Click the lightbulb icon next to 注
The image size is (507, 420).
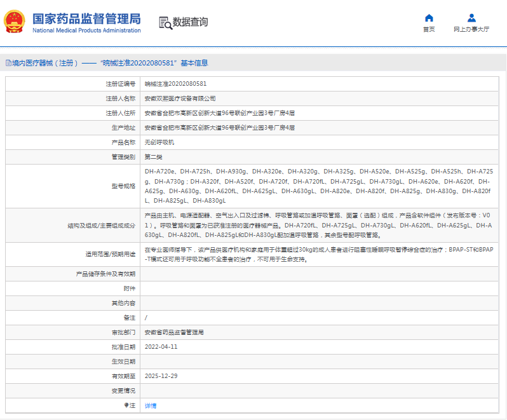click(126, 405)
